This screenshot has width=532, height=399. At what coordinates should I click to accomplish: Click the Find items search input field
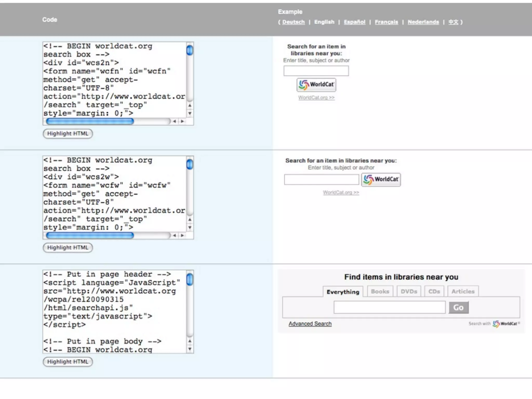click(x=389, y=308)
